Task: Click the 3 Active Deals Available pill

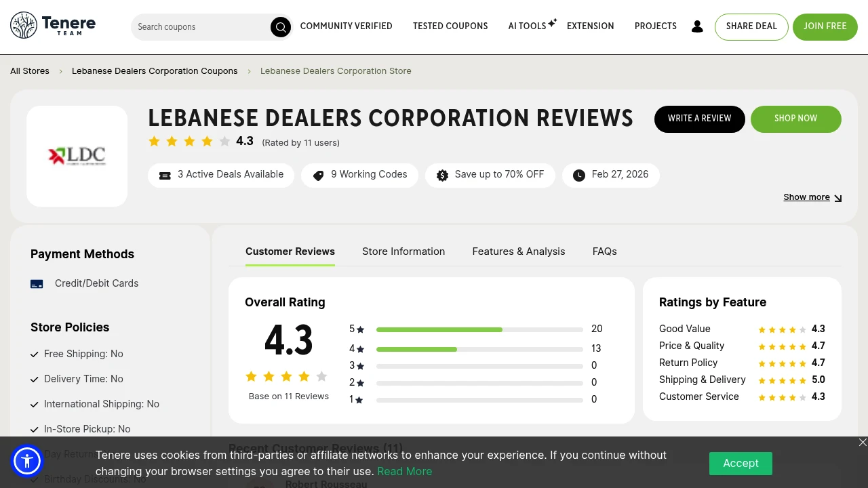Action: (x=221, y=176)
